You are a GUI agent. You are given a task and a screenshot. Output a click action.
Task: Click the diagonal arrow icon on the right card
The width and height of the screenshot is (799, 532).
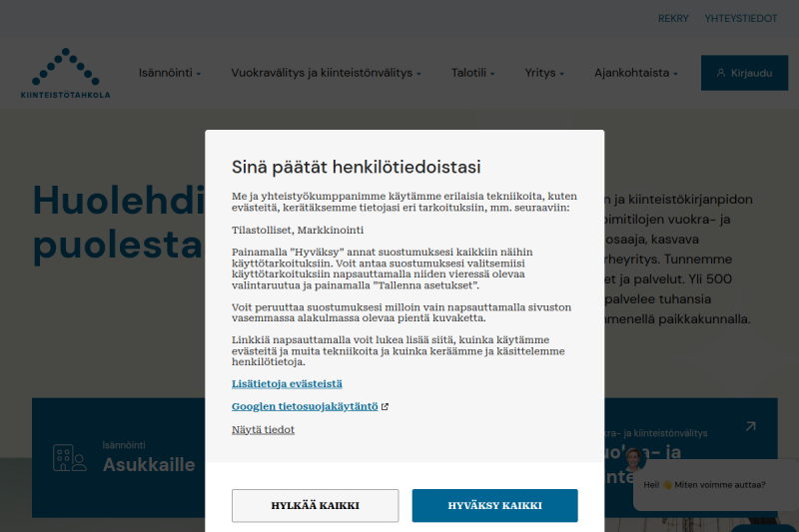751,426
